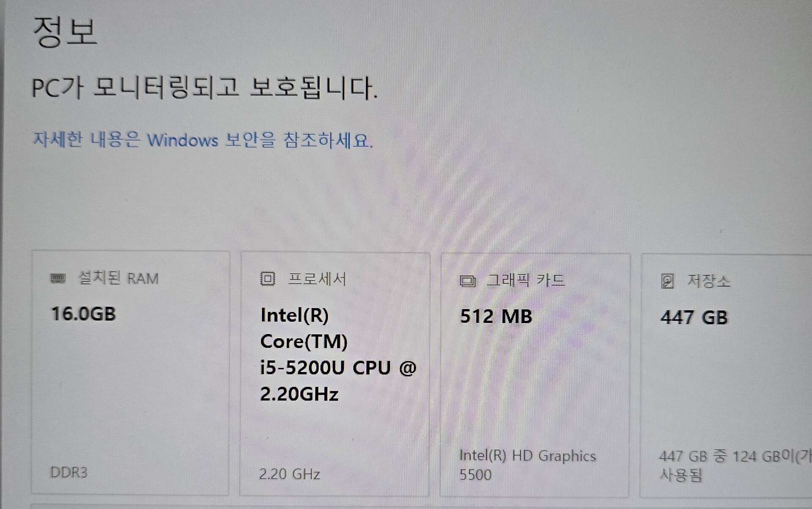Select the 프로세서 card label
This screenshot has height=509, width=812.
tap(317, 279)
